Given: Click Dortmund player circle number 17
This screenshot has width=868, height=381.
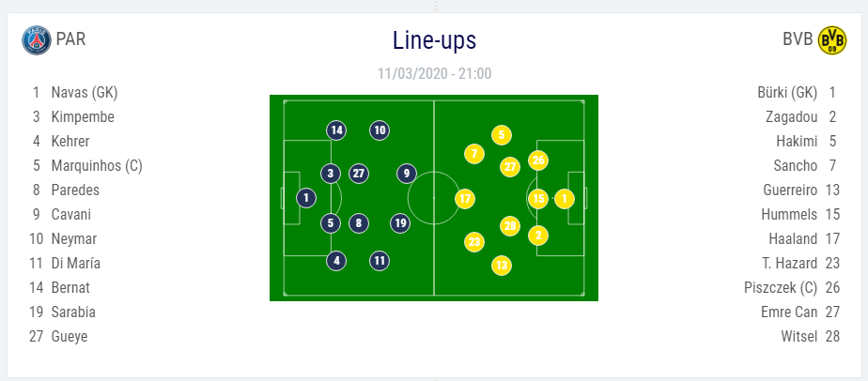Looking at the screenshot, I should click(x=465, y=199).
